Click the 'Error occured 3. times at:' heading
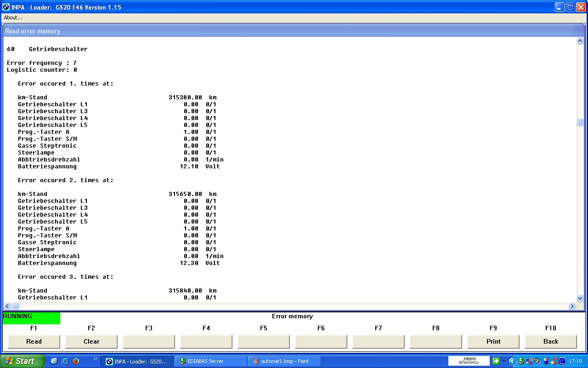Viewport: 588px width, 368px height. [66, 277]
